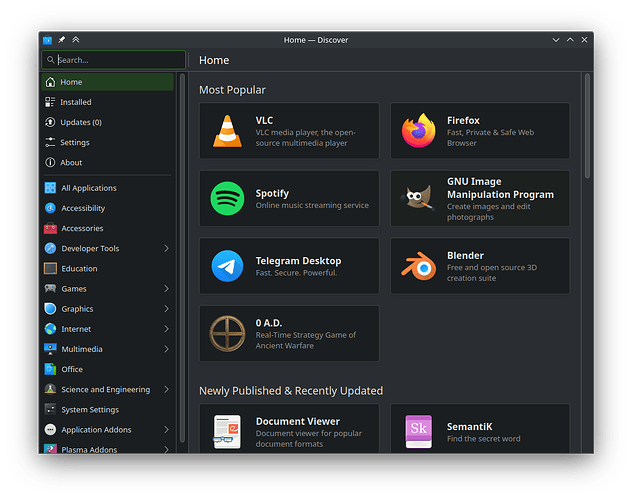Go to Updates (0) page
This screenshot has height=500, width=633.
107,122
